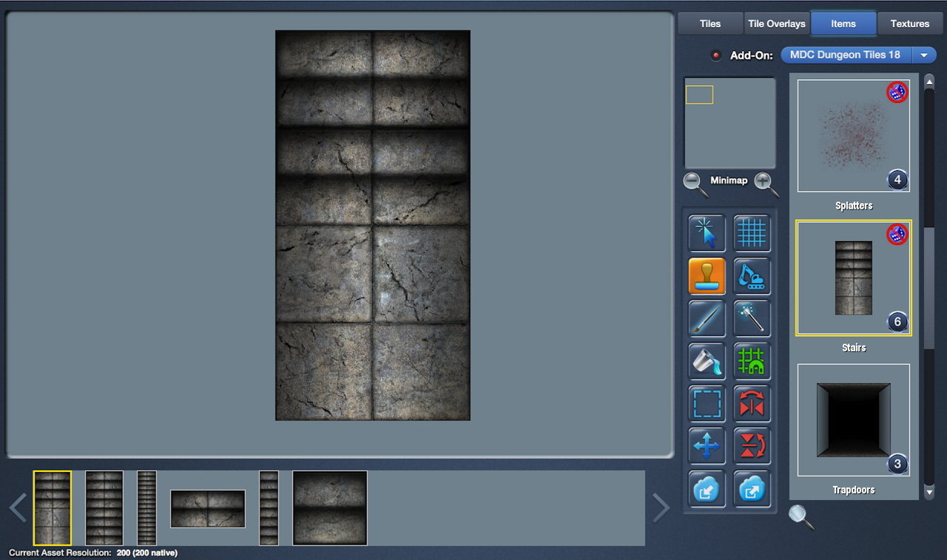Toggle the blue grid tool
The width and height of the screenshot is (947, 560).
752,234
